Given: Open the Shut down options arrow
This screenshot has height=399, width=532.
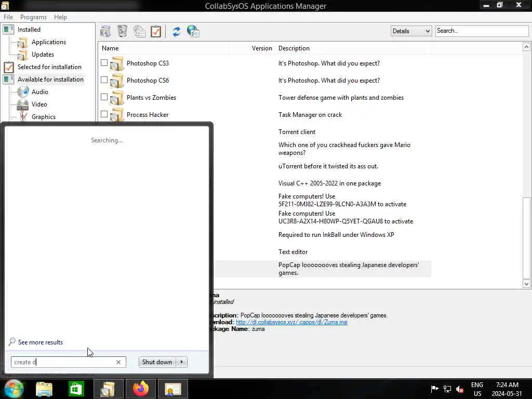Looking at the screenshot, I should [182, 362].
